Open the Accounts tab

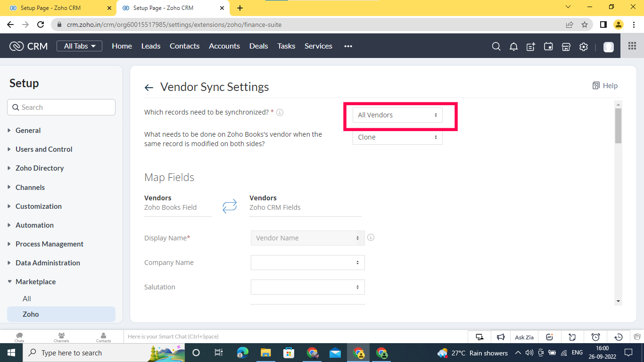[224, 46]
